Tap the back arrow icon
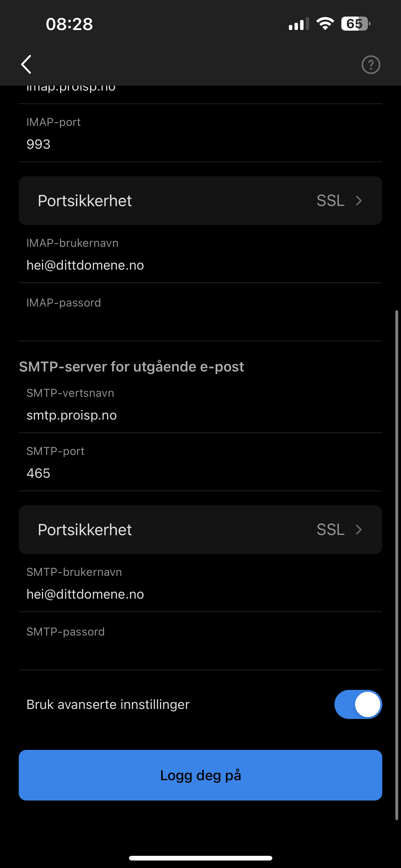 [26, 64]
